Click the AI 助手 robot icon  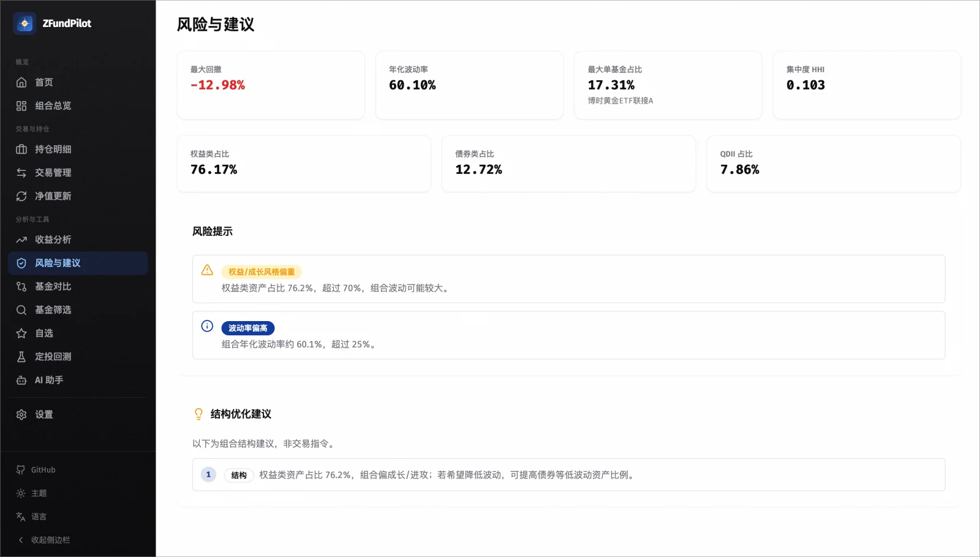21,380
